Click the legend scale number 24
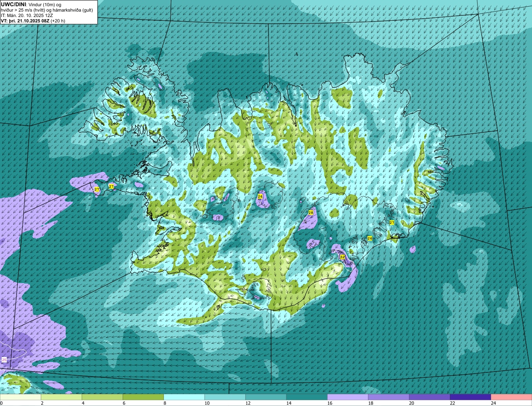 click(493, 403)
